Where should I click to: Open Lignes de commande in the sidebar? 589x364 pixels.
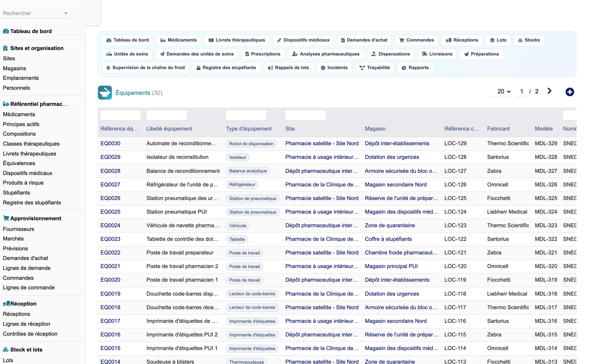[x=29, y=288]
